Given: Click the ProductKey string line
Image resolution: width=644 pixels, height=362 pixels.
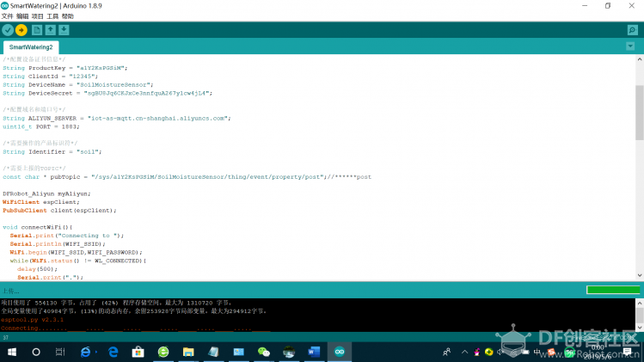Looking at the screenshot, I should (x=65, y=68).
